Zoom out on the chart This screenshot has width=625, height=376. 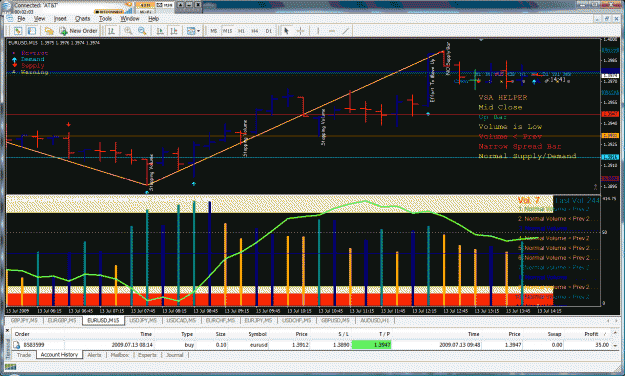click(x=142, y=31)
